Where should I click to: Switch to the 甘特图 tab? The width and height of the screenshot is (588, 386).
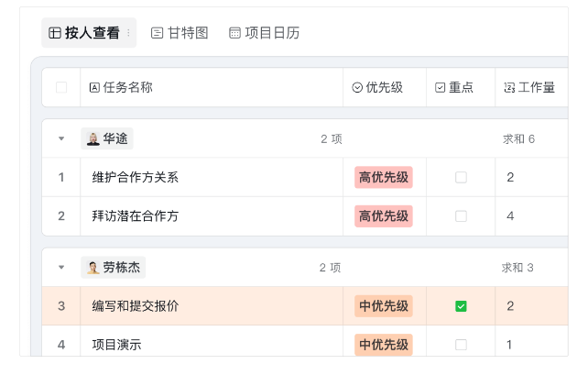click(180, 33)
